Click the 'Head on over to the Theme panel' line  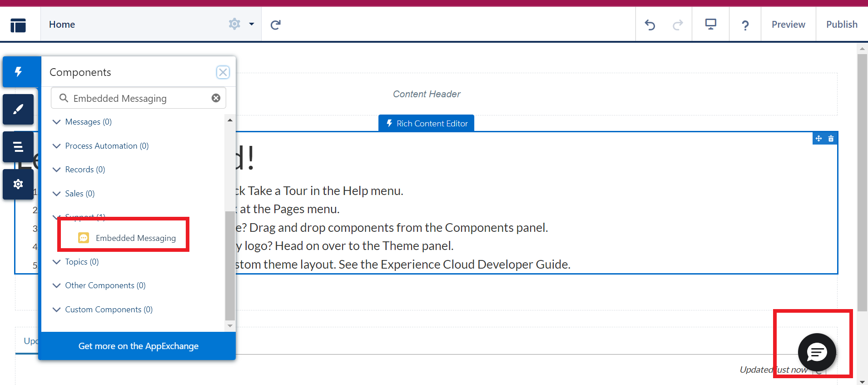click(364, 246)
